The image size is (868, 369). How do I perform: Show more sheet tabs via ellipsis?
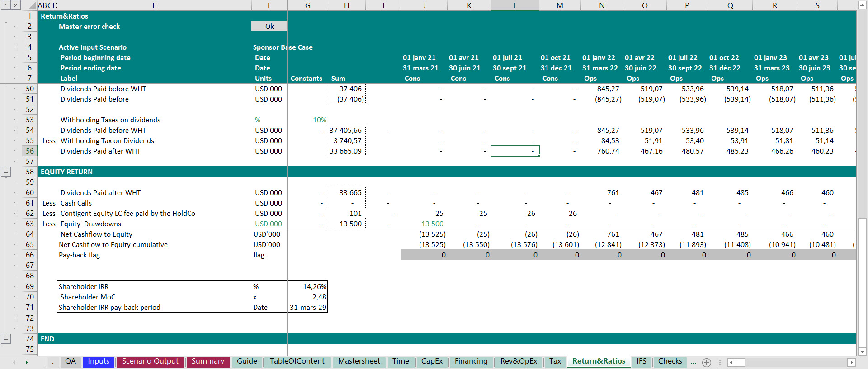click(x=693, y=362)
